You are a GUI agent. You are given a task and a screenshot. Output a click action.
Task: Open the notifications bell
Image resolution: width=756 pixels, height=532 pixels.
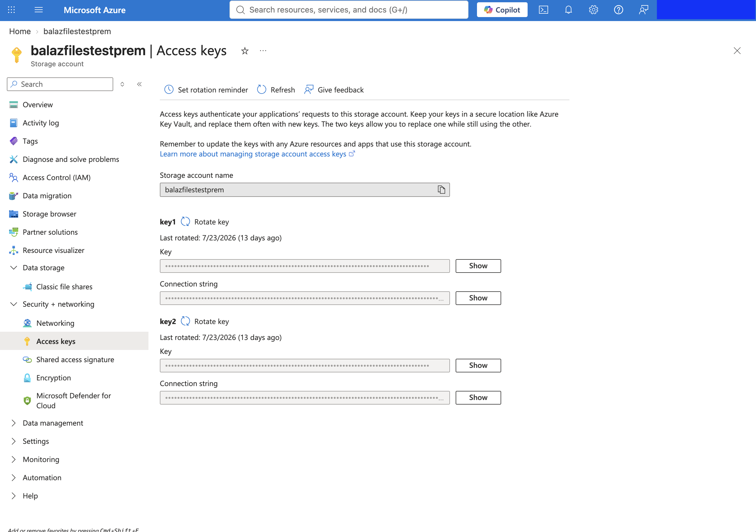(568, 10)
